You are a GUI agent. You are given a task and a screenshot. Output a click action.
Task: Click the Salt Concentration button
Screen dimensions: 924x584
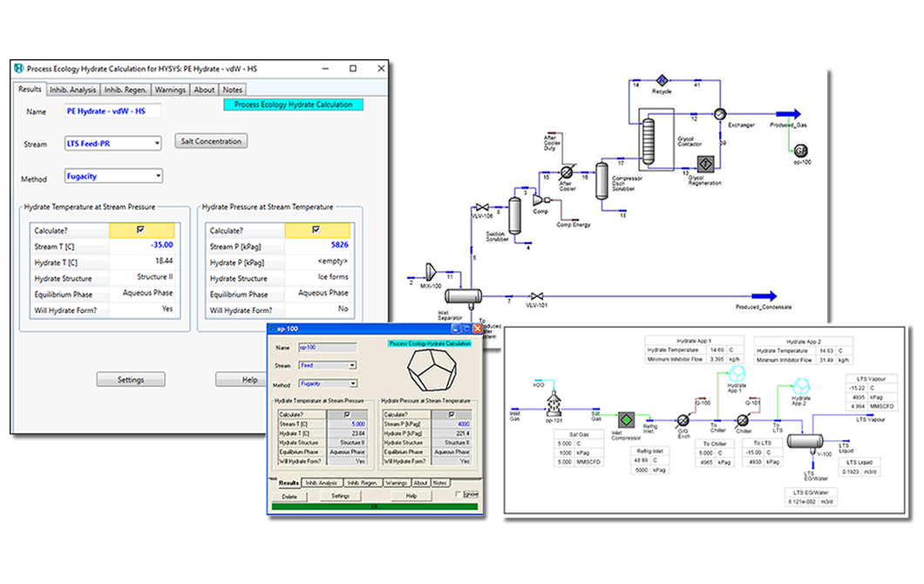tap(211, 141)
